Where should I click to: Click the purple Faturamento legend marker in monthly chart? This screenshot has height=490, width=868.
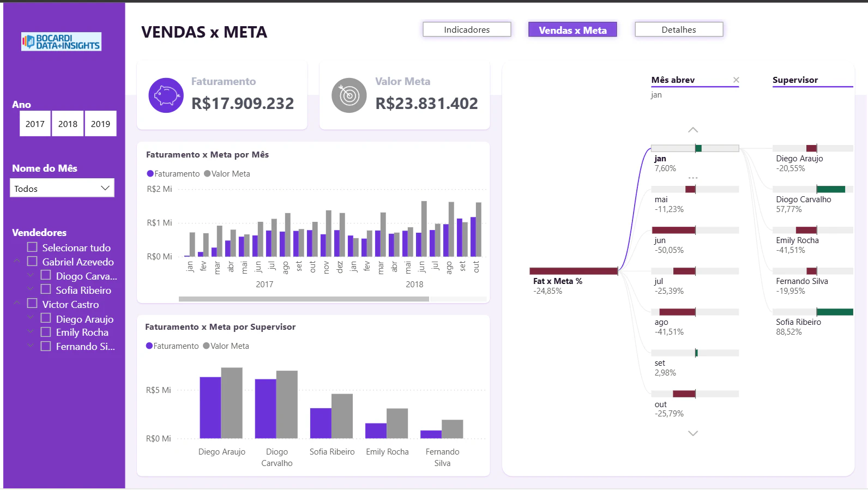[150, 174]
